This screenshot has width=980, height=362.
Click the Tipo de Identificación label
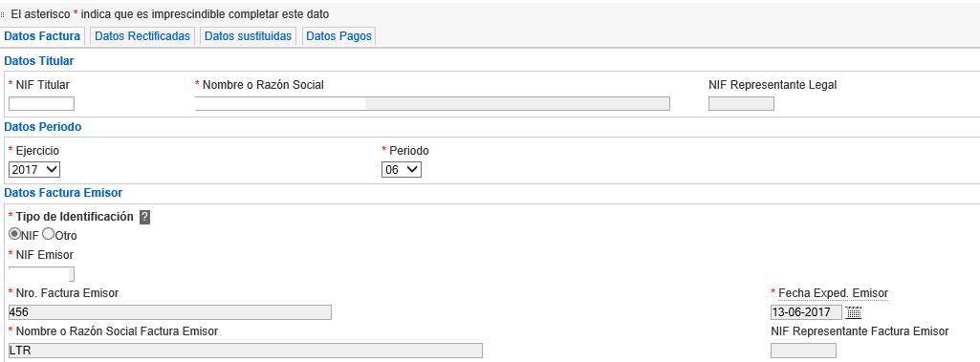[x=75, y=217]
